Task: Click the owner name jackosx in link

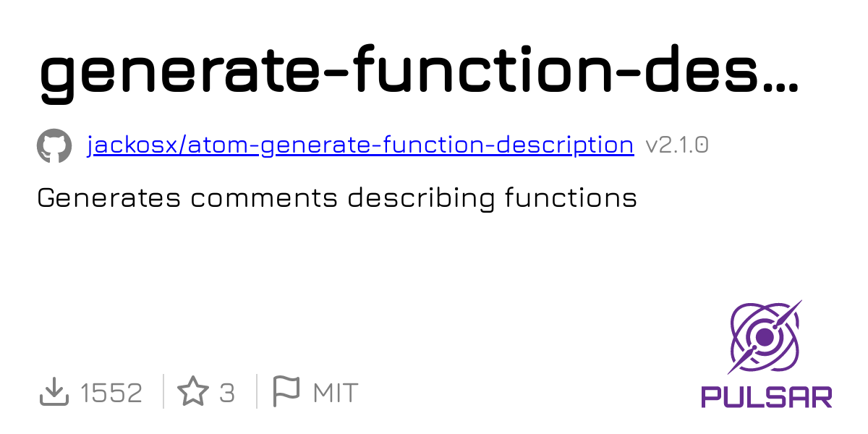Action: [134, 145]
